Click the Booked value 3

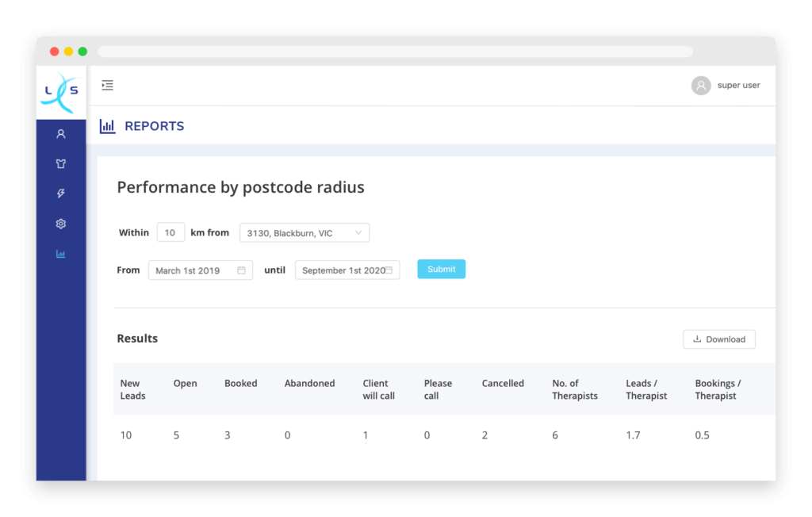click(228, 435)
